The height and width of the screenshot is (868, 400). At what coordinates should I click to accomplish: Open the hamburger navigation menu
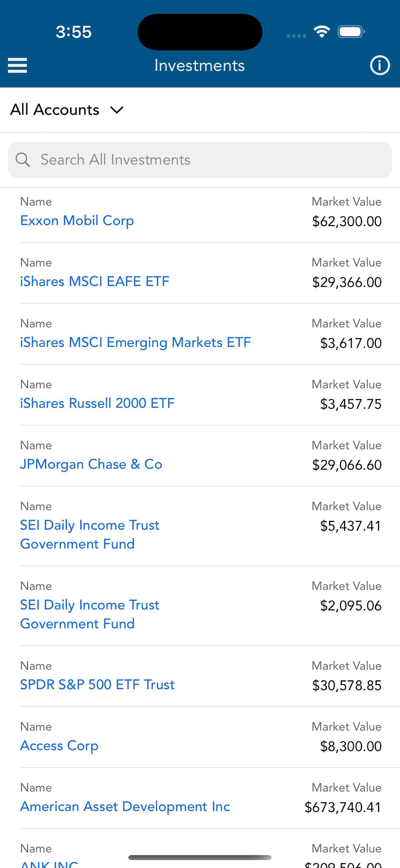pyautogui.click(x=18, y=65)
